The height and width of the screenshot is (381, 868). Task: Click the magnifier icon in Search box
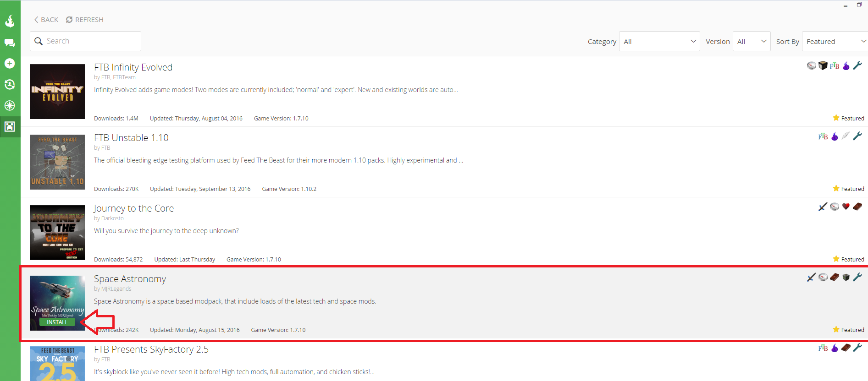pyautogui.click(x=39, y=41)
